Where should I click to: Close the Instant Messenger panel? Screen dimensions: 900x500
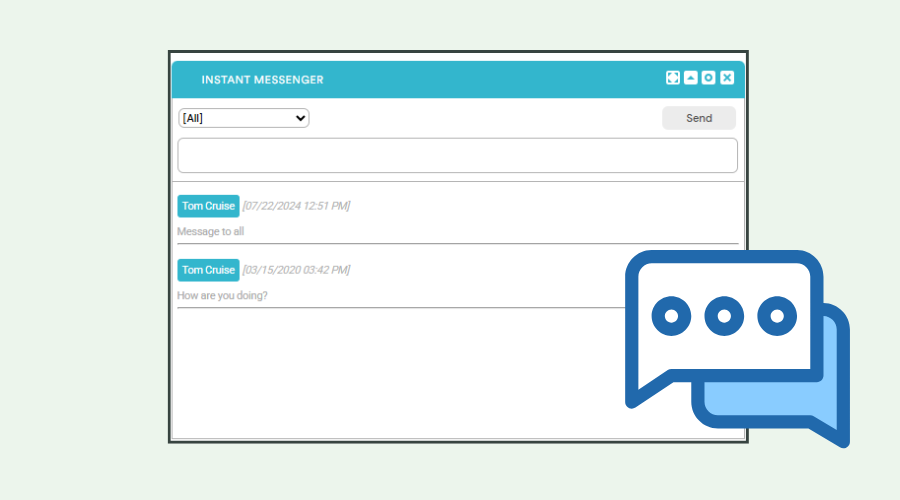coord(727,77)
